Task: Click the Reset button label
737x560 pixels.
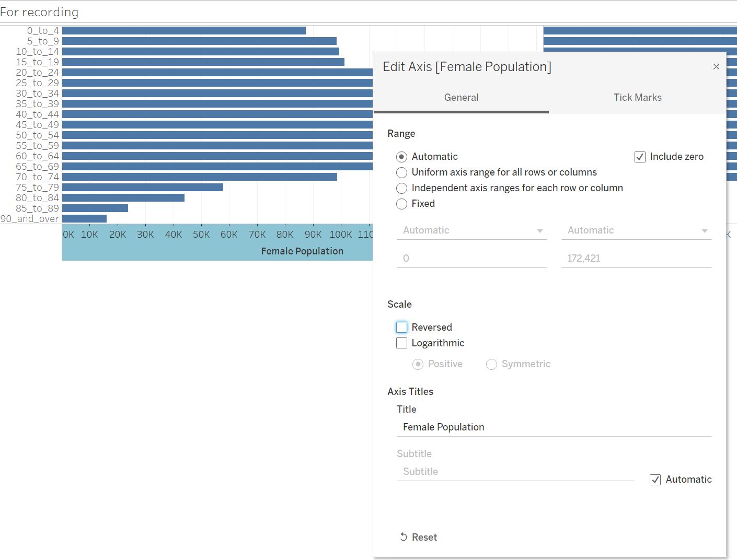Action: (424, 537)
